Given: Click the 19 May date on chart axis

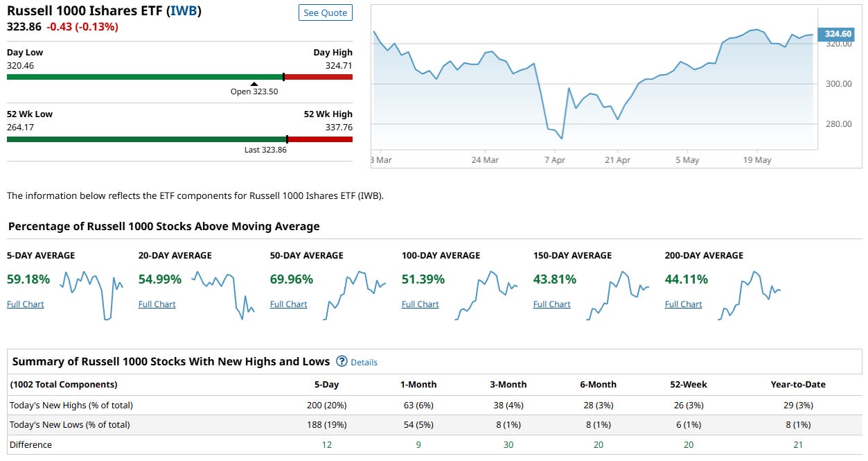Looking at the screenshot, I should click(x=757, y=160).
